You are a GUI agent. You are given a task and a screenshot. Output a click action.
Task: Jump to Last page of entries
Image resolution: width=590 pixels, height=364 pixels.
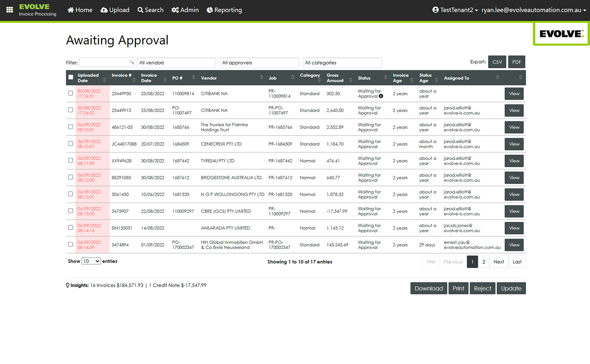(517, 262)
